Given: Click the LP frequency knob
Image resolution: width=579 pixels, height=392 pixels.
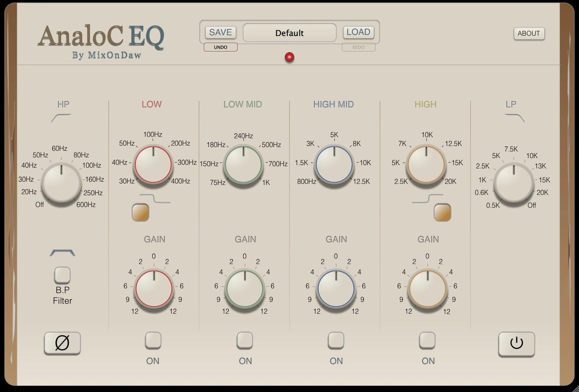Looking at the screenshot, I should coord(514,183).
